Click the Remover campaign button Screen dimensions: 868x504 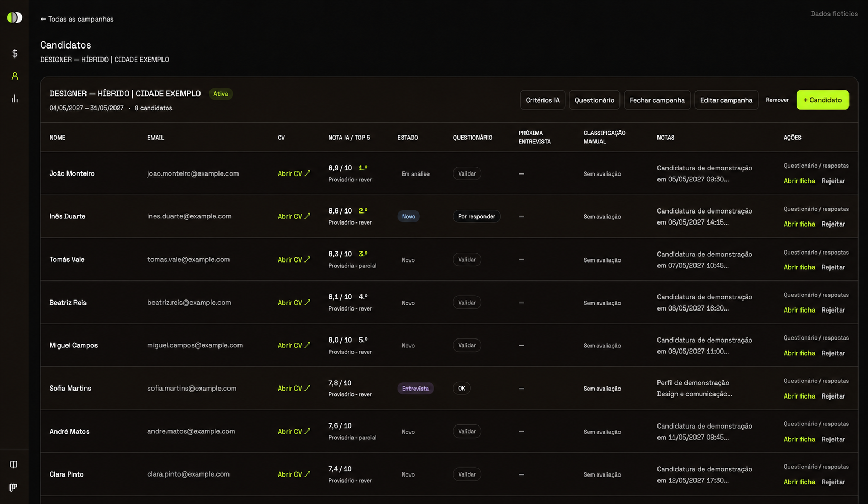pyautogui.click(x=777, y=100)
